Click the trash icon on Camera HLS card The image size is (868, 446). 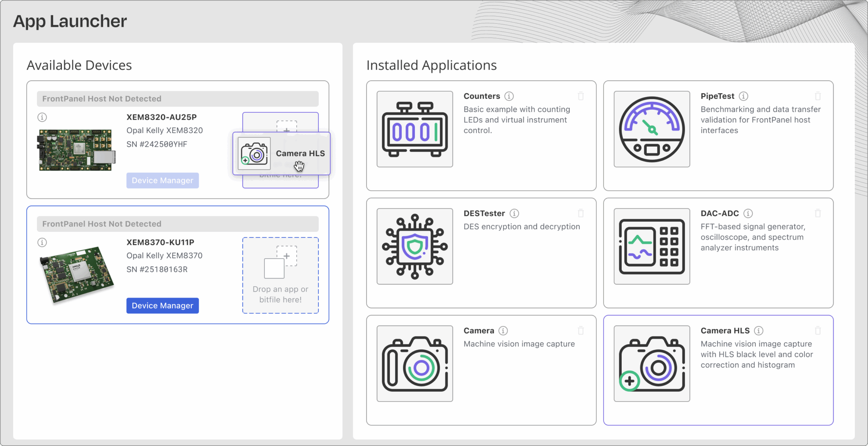pyautogui.click(x=818, y=330)
